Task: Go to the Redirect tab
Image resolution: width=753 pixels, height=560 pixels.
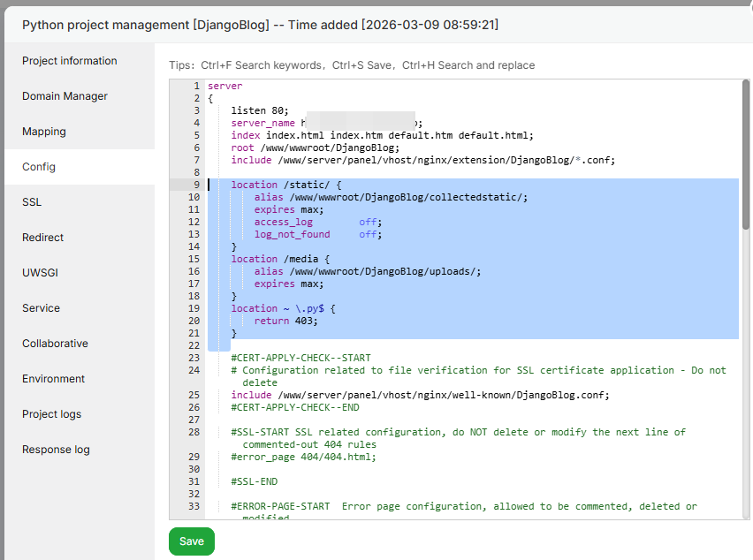Action: tap(43, 238)
